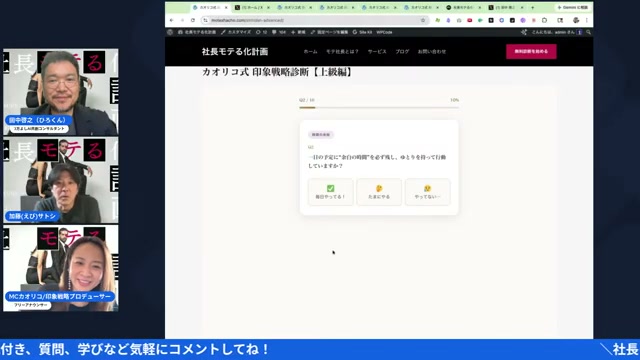This screenshot has height=360, width=640.
Task: Switch to the ホーム / X tab
Action: [251, 7]
